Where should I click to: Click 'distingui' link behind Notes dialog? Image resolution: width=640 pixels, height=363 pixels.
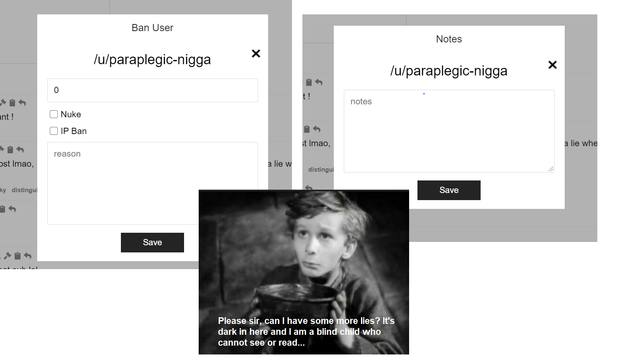click(x=321, y=169)
